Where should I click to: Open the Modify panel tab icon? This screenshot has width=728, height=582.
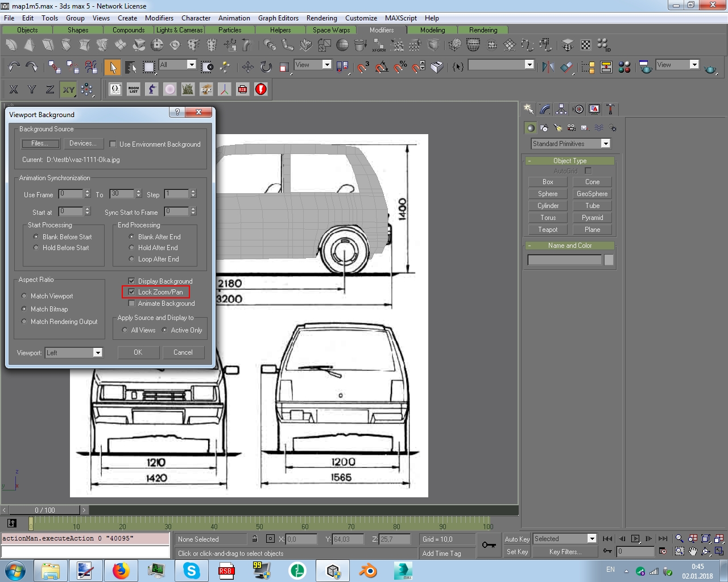pyautogui.click(x=545, y=109)
